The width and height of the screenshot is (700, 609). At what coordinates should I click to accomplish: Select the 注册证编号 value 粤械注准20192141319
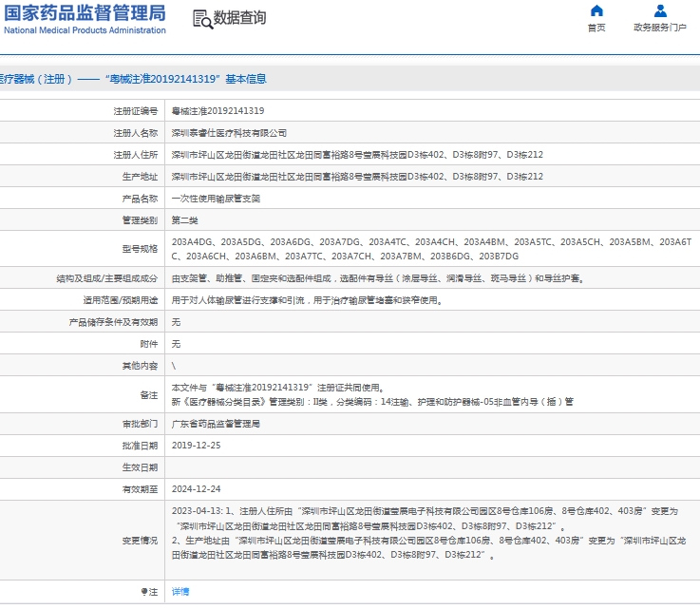[x=218, y=111]
